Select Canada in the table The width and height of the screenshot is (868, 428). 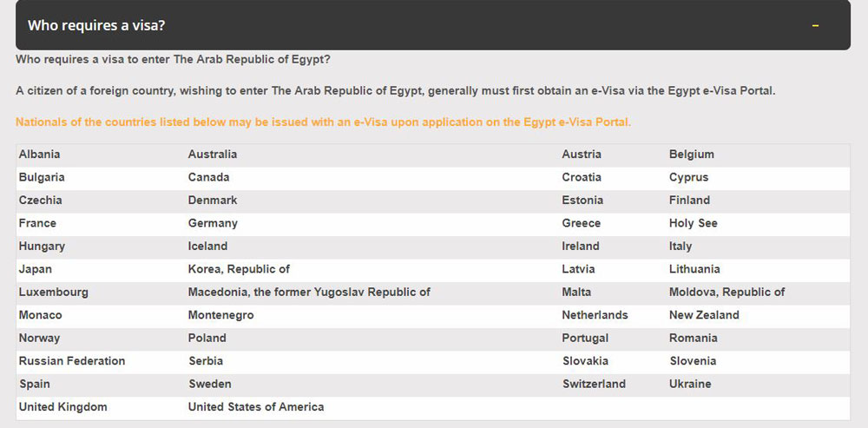[209, 177]
